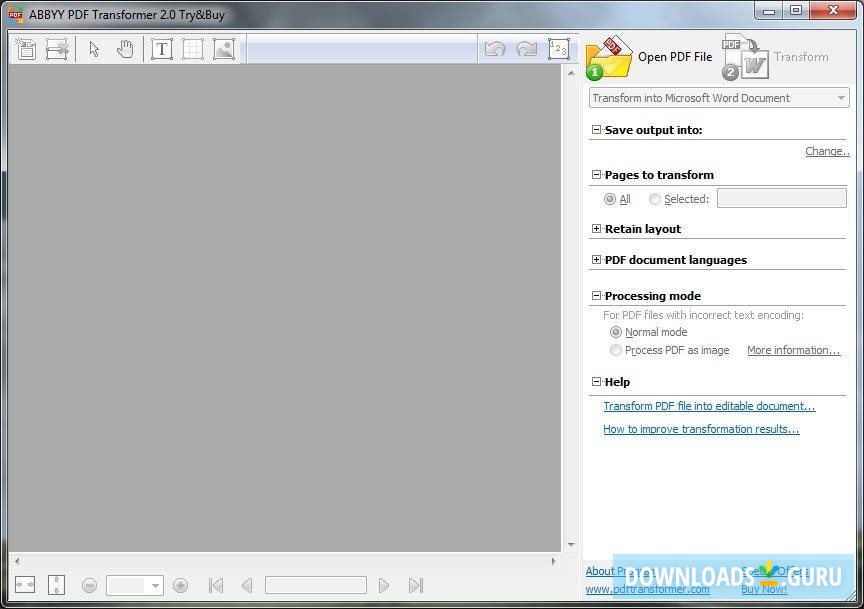Image resolution: width=864 pixels, height=609 pixels.
Task: Click the Change... link
Action: coord(827,151)
